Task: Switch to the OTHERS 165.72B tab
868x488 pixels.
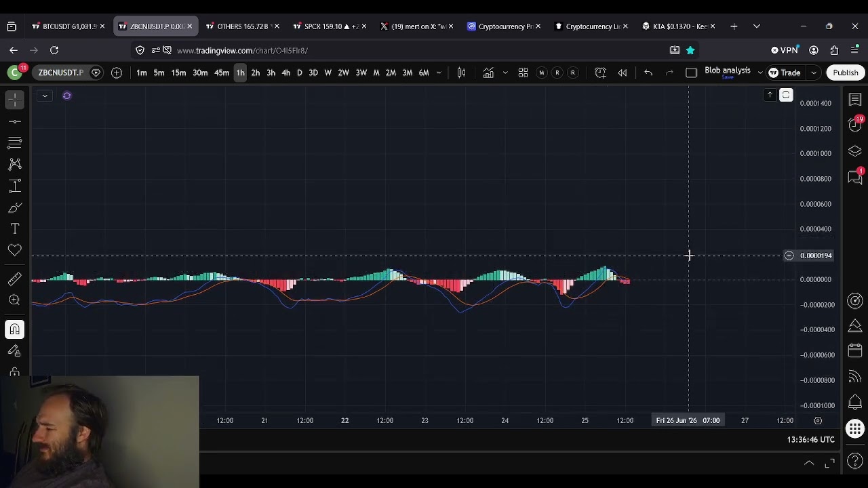Action: [x=243, y=26]
